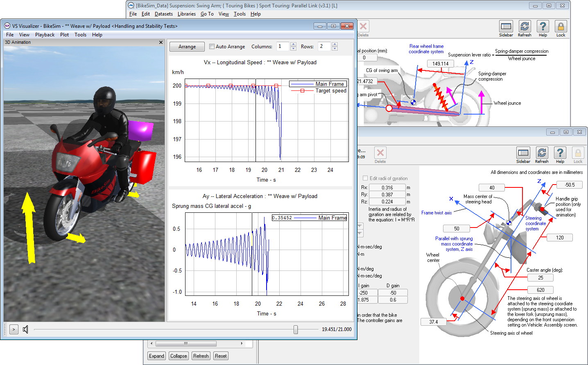The height and width of the screenshot is (365, 588).
Task: Click the Arrange button
Action: 187,47
